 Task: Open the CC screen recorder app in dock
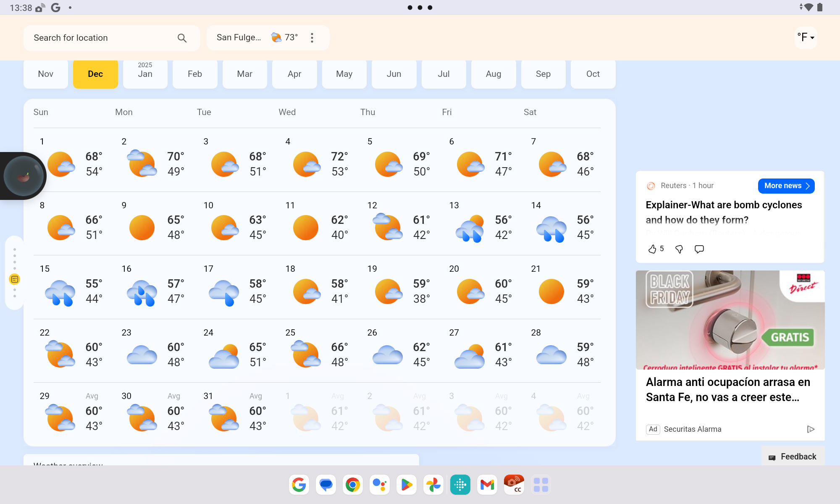pyautogui.click(x=514, y=485)
